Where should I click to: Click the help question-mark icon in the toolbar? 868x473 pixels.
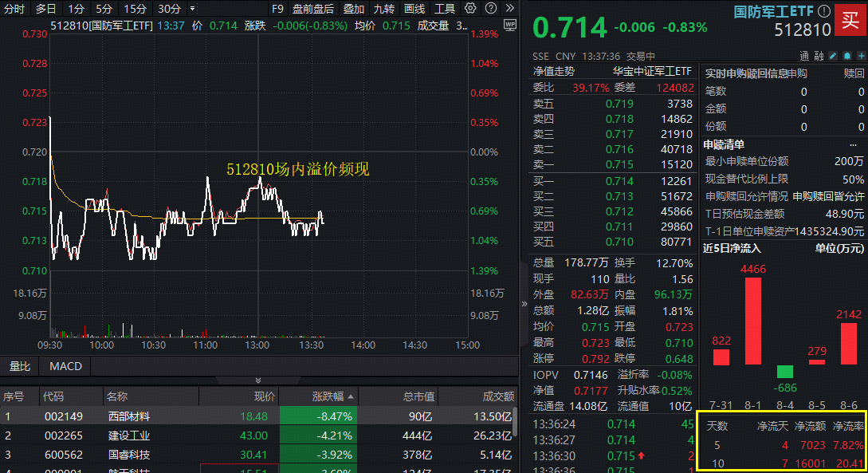pos(491,9)
